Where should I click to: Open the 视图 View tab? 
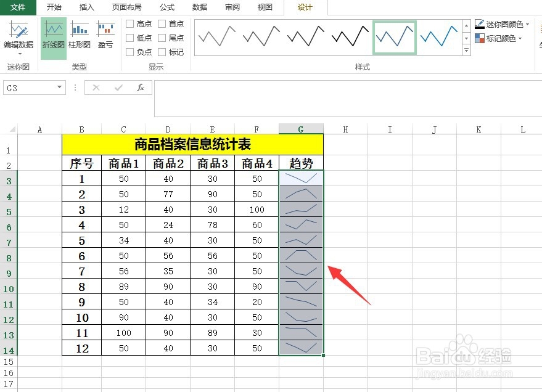point(265,7)
